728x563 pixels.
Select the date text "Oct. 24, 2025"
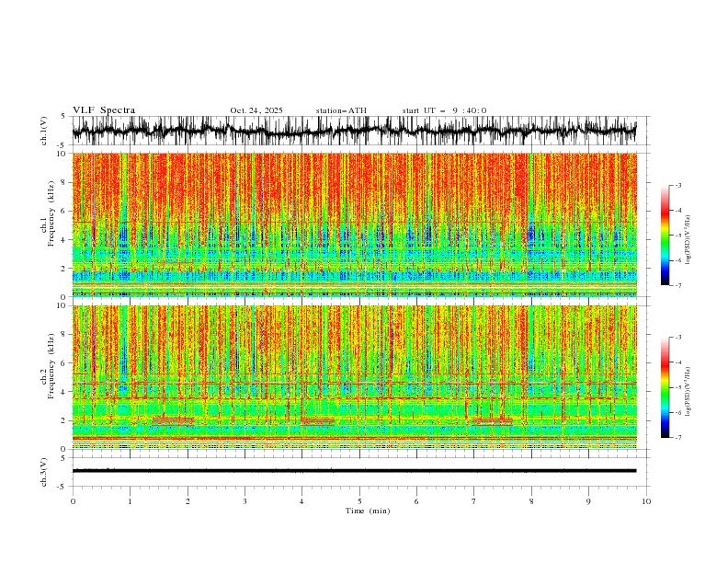point(256,110)
